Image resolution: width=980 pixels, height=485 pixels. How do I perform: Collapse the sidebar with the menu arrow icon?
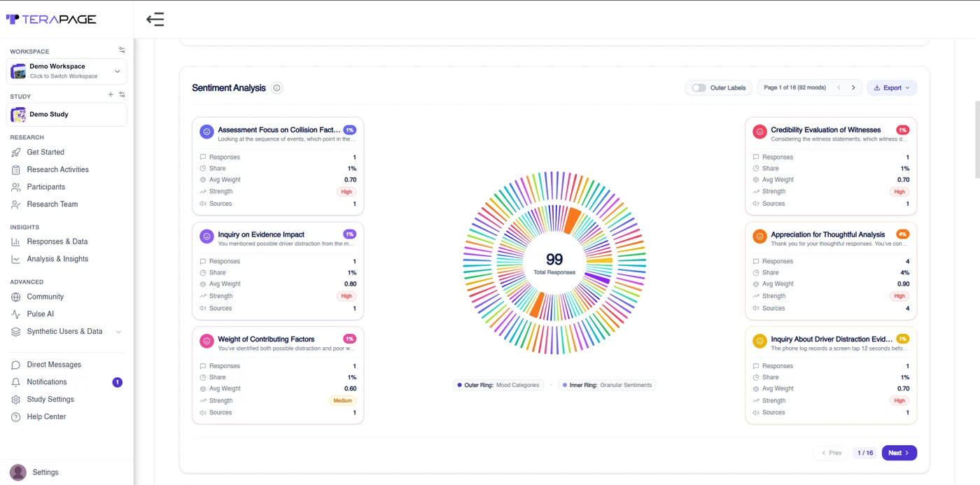pos(155,20)
